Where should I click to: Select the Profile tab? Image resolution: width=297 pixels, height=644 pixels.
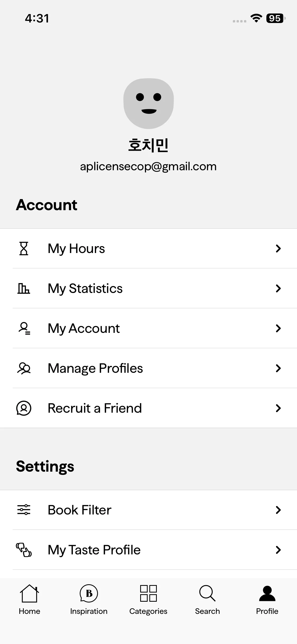(267, 599)
